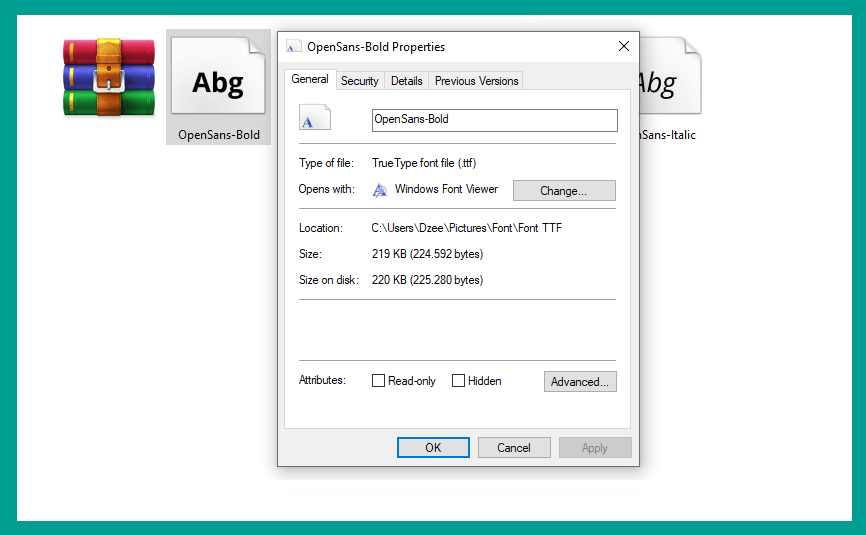Switch to the Security tab
The width and height of the screenshot is (866, 535).
pyautogui.click(x=360, y=81)
